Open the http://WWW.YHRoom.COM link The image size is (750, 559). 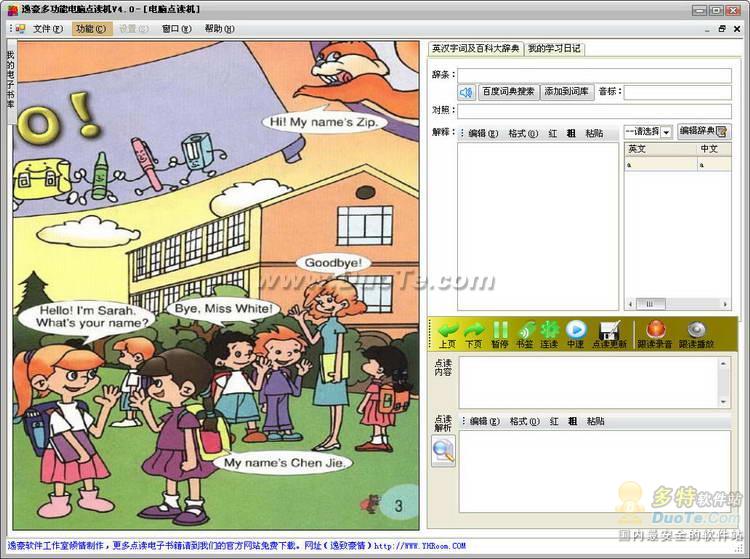(x=420, y=546)
